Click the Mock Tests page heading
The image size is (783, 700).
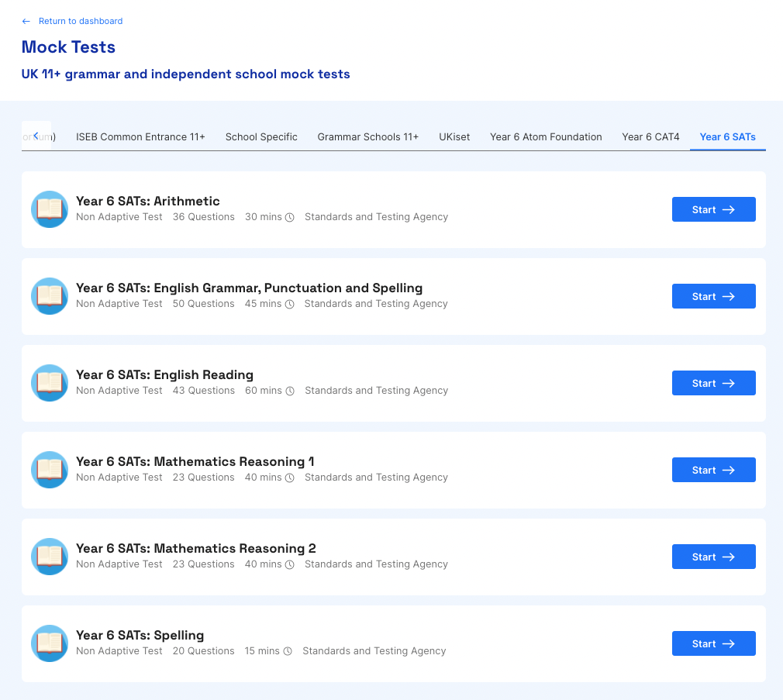tap(68, 47)
